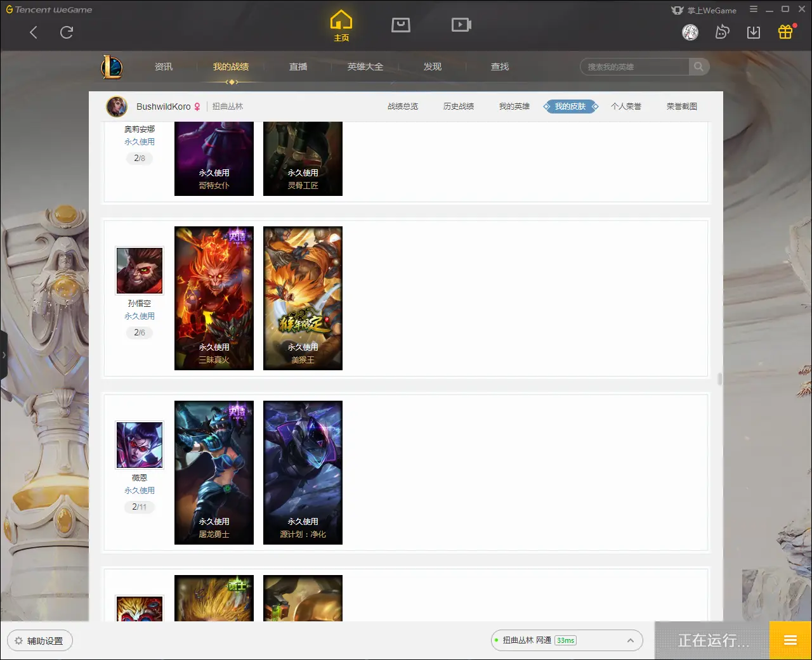This screenshot has width=812, height=660.
Task: Click the BushwildKoro profile avatar
Action: [117, 107]
